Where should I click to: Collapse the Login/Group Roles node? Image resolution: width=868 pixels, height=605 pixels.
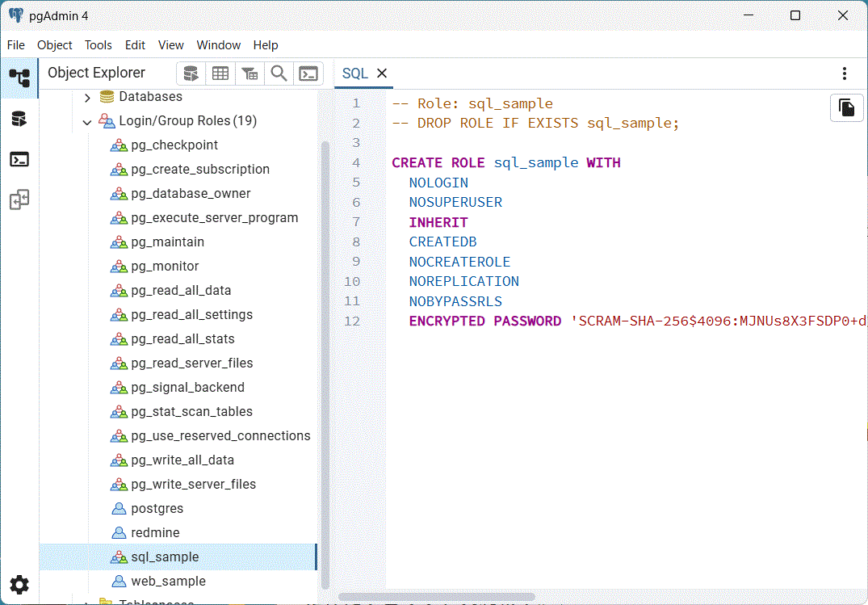point(87,121)
